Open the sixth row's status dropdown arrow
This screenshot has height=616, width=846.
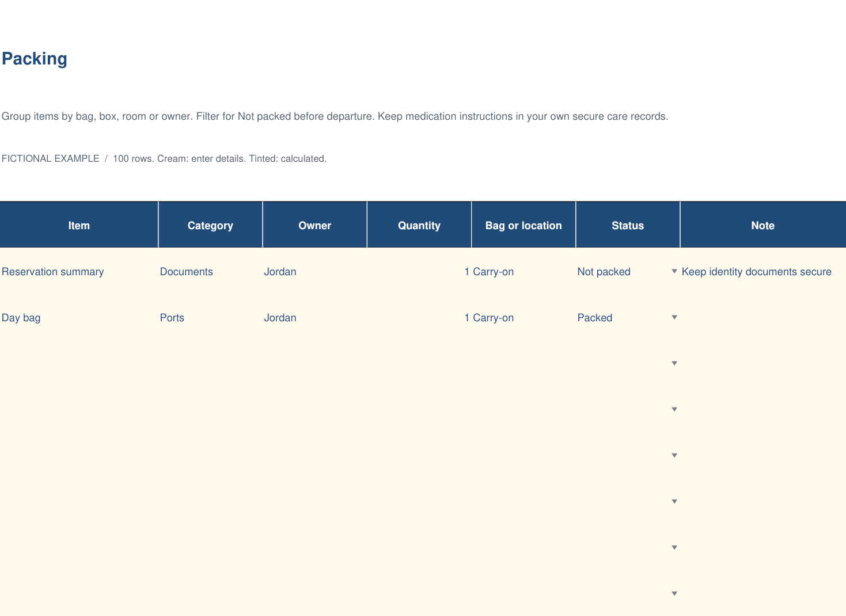coord(674,501)
